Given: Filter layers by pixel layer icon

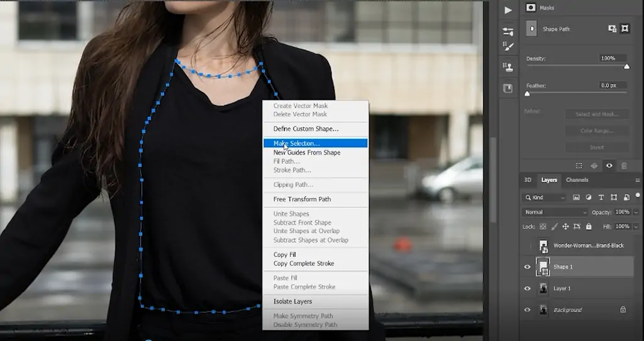Looking at the screenshot, I should coord(576,197).
